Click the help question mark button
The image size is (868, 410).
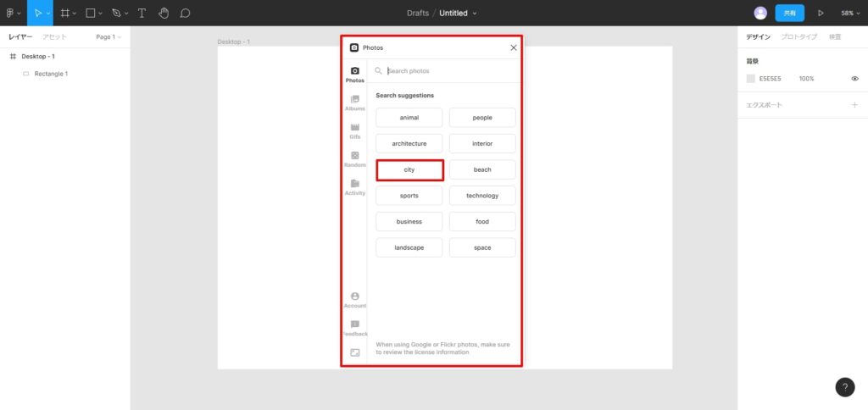coord(845,387)
